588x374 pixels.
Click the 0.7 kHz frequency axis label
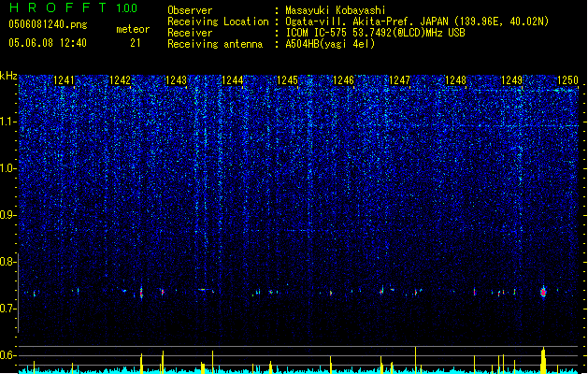point(8,309)
